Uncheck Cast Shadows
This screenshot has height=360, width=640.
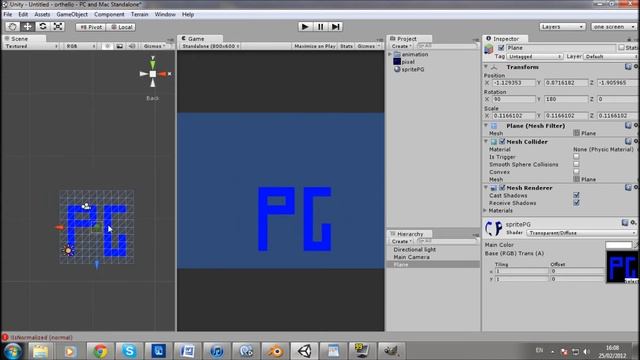tap(576, 195)
